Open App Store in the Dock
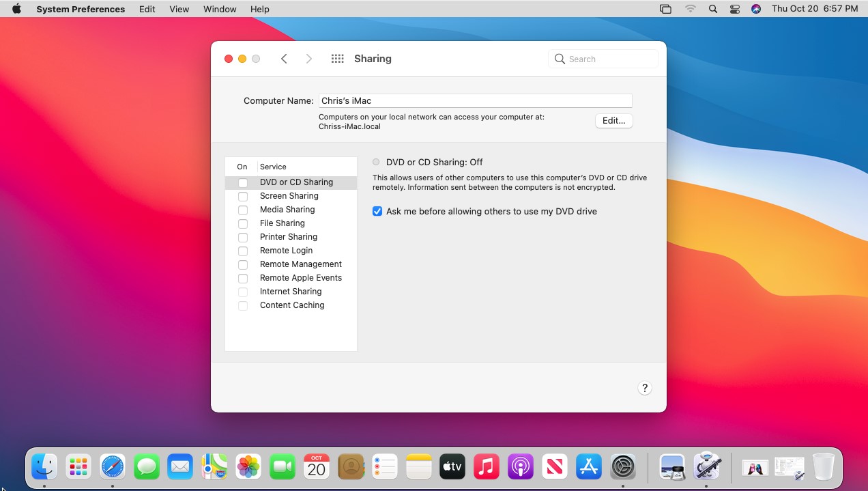This screenshot has height=491, width=868. [589, 467]
